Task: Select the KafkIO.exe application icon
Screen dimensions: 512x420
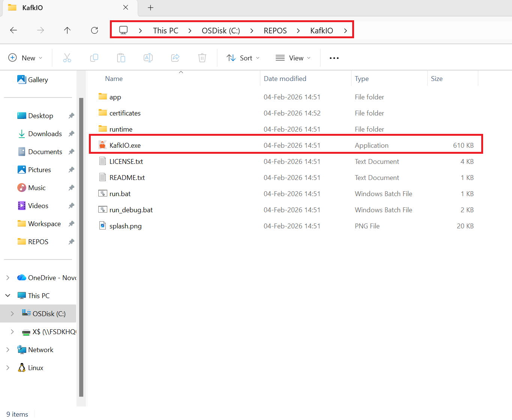Action: (x=102, y=145)
